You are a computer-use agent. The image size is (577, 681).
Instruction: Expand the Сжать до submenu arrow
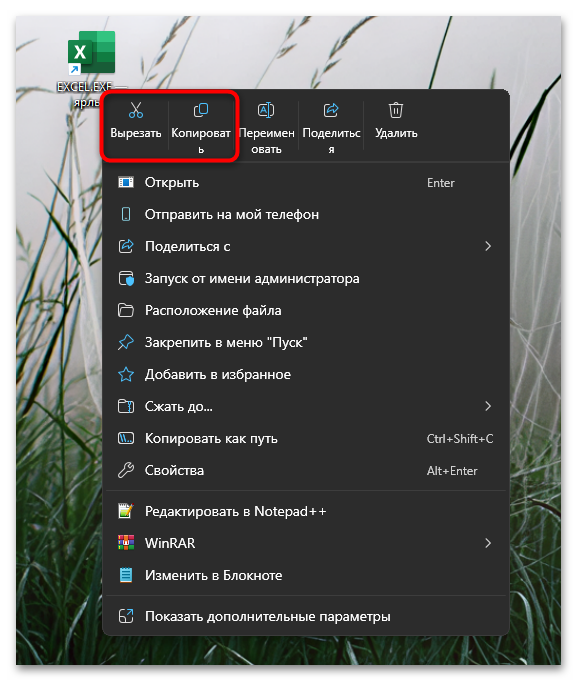488,407
